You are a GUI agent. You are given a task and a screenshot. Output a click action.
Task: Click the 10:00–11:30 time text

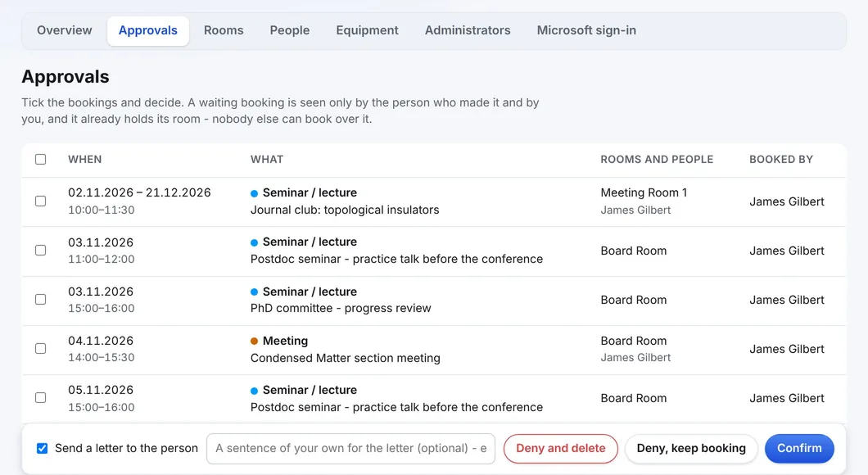pos(102,210)
